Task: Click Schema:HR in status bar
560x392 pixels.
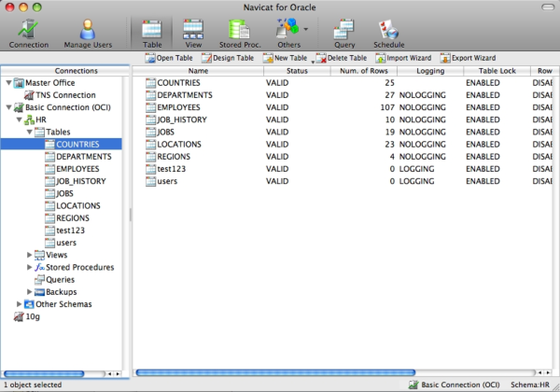Action: [530, 385]
